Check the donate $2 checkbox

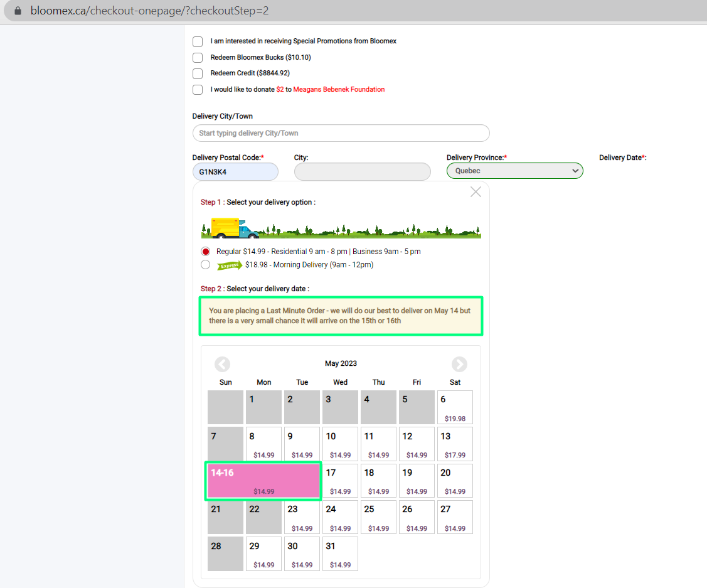click(x=198, y=90)
